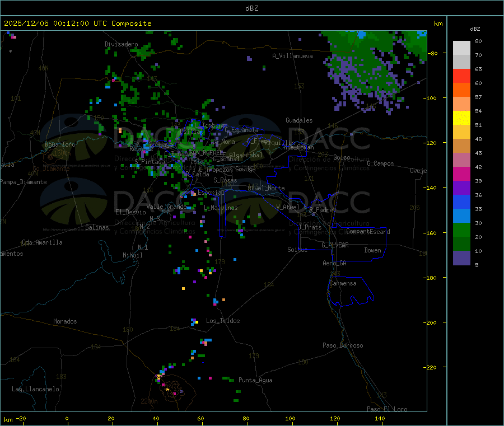The image size is (504, 426).
Task: Click the bright green 20 dBZ swatch
Action: pos(461,230)
